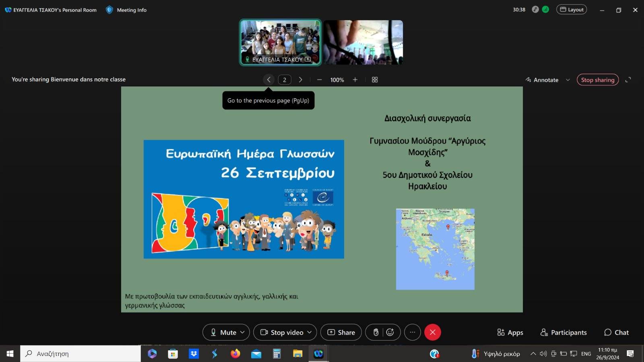Raise hand in the meeting
Viewport: 644px width, 362px height.
pos(376,332)
